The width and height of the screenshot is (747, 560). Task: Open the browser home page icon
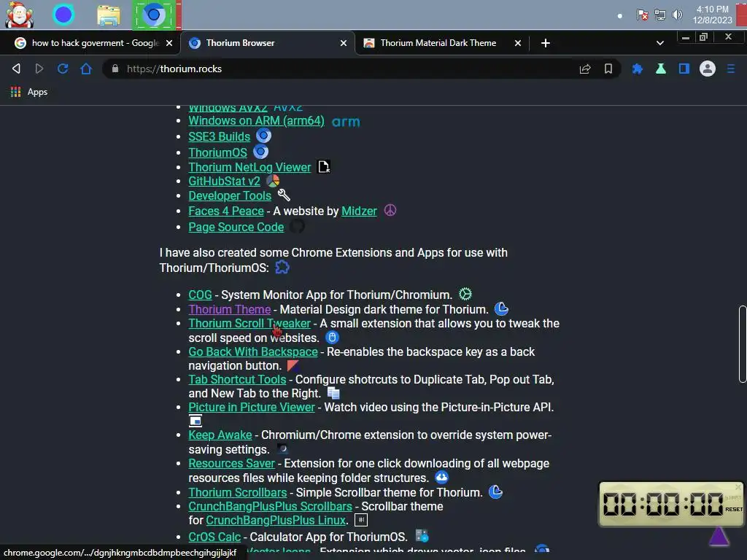click(86, 69)
